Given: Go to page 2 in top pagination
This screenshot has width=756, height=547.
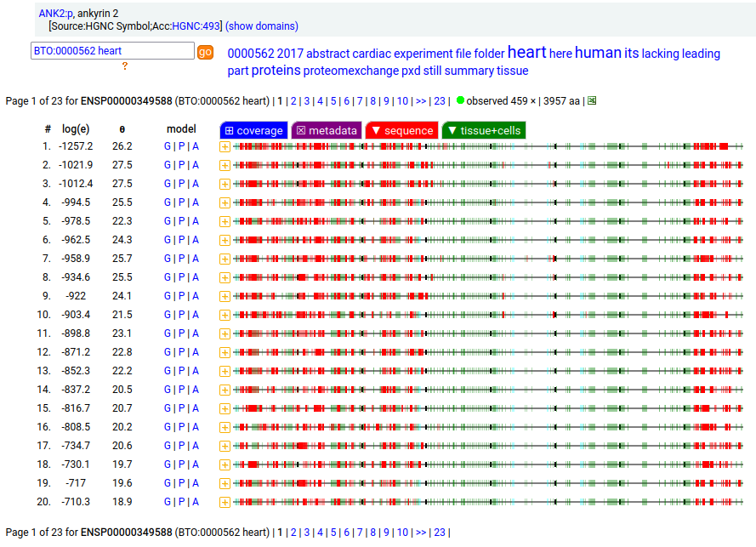Looking at the screenshot, I should pos(293,101).
